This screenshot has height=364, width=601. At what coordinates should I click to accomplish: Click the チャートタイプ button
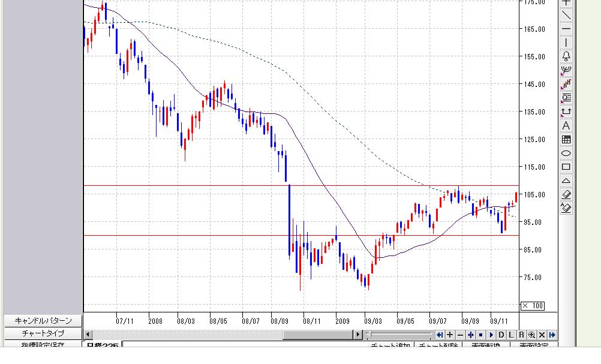(x=43, y=333)
